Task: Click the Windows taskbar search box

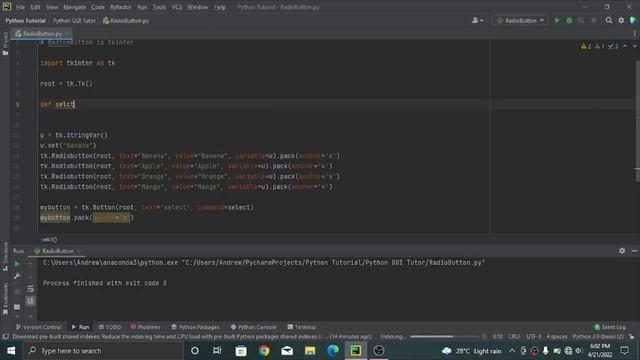Action: [x=103, y=351]
